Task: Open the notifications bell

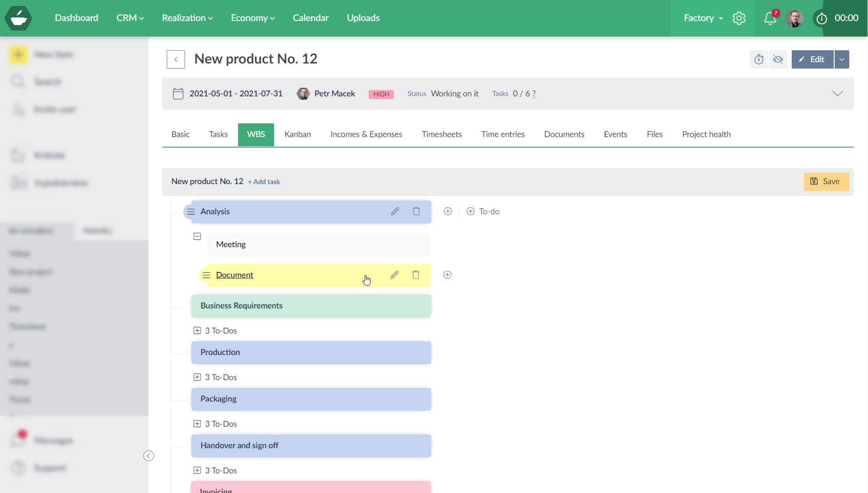Action: (x=770, y=18)
